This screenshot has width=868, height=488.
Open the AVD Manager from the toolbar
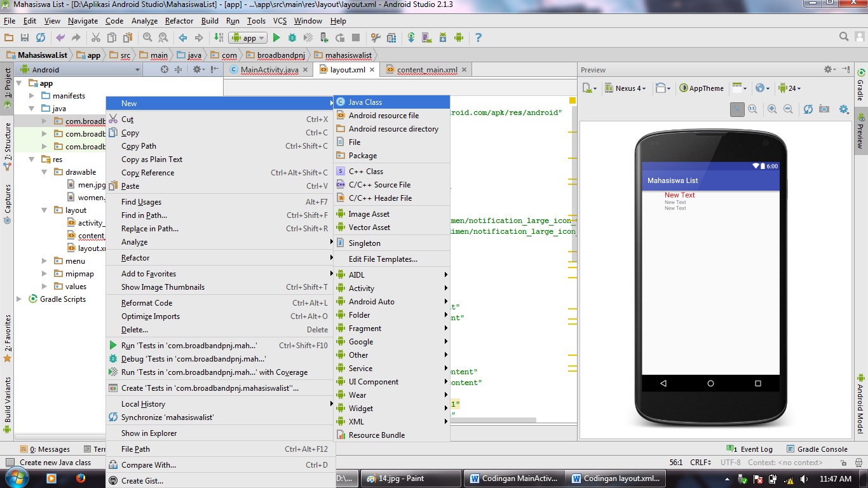pos(428,37)
